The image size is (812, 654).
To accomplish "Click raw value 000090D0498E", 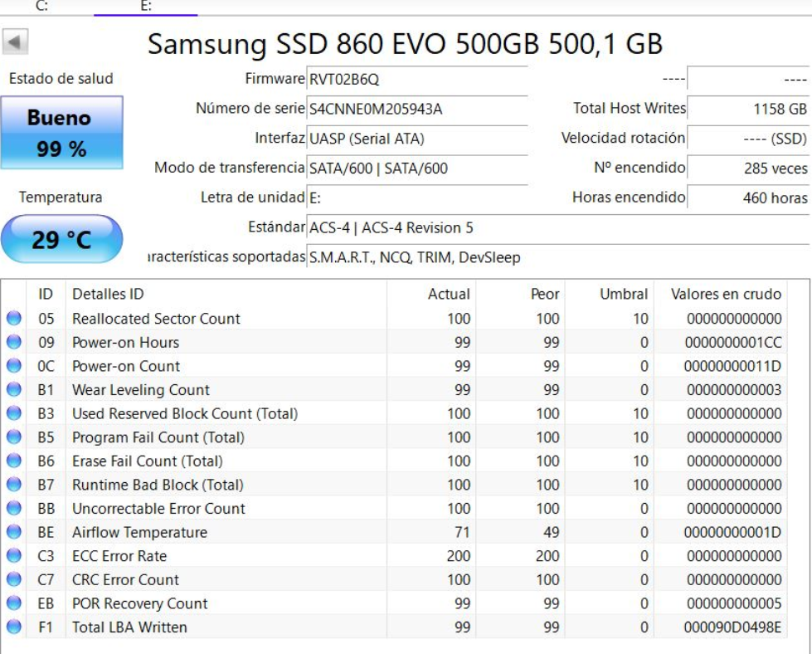I will point(732,627).
